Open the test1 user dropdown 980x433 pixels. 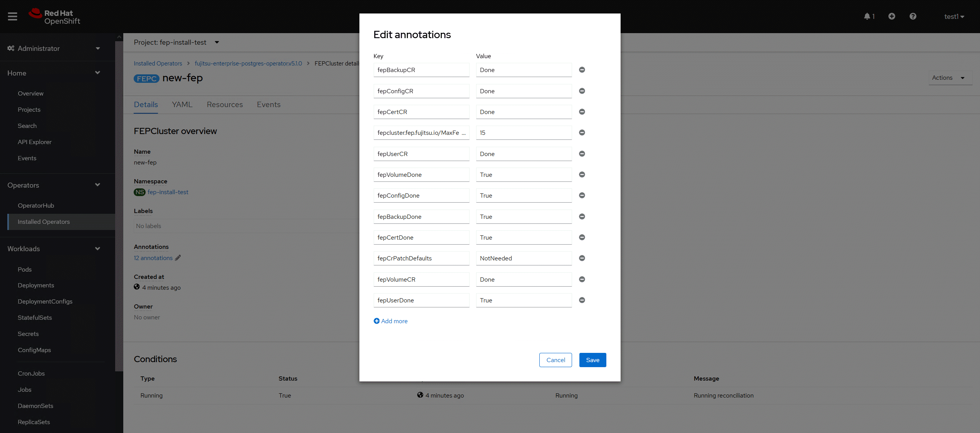pyautogui.click(x=954, y=17)
